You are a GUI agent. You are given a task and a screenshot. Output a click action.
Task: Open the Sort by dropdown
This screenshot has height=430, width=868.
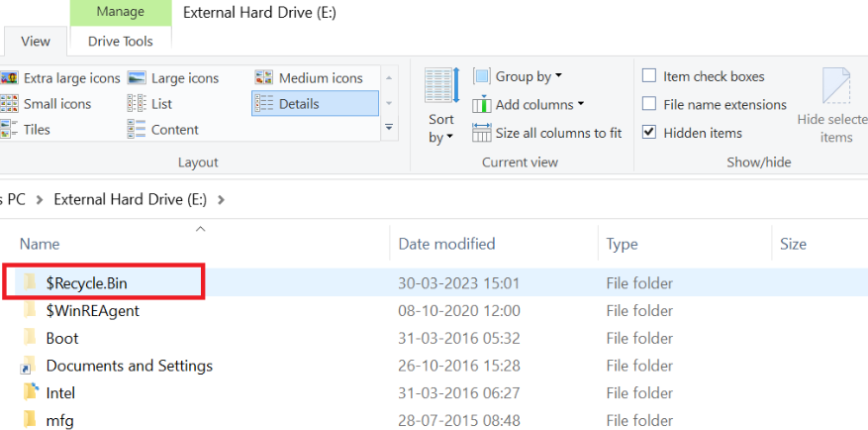441,129
